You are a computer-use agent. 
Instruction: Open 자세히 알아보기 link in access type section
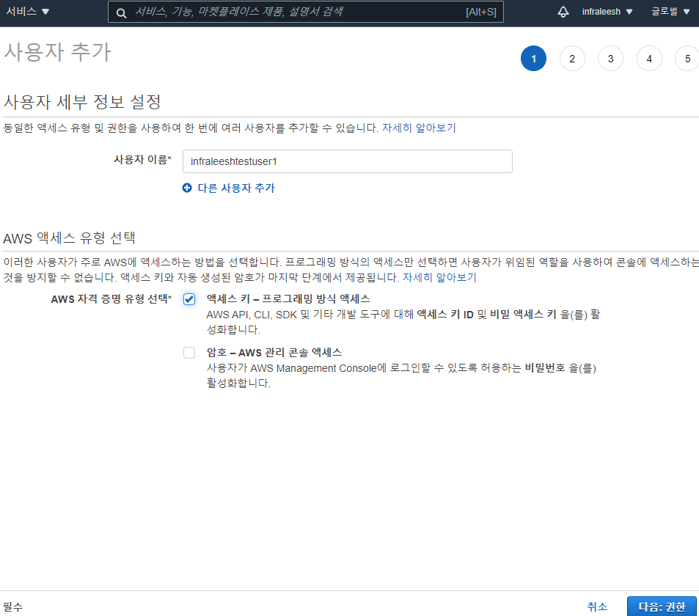(439, 277)
